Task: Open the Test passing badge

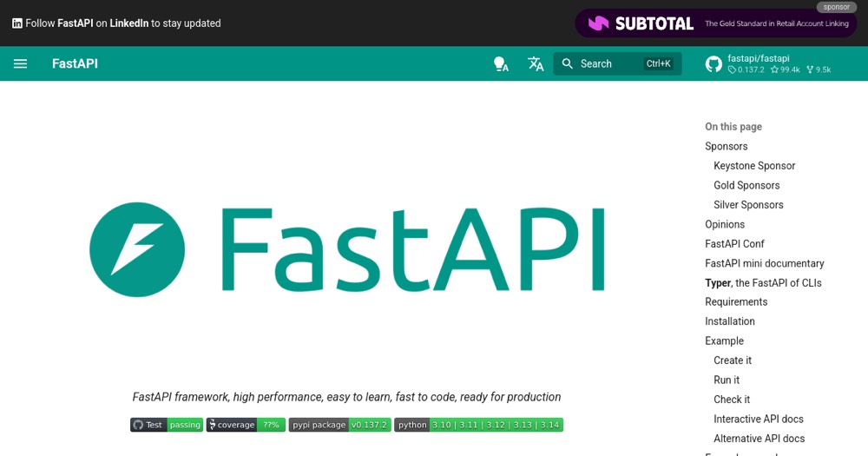Action: tap(167, 425)
